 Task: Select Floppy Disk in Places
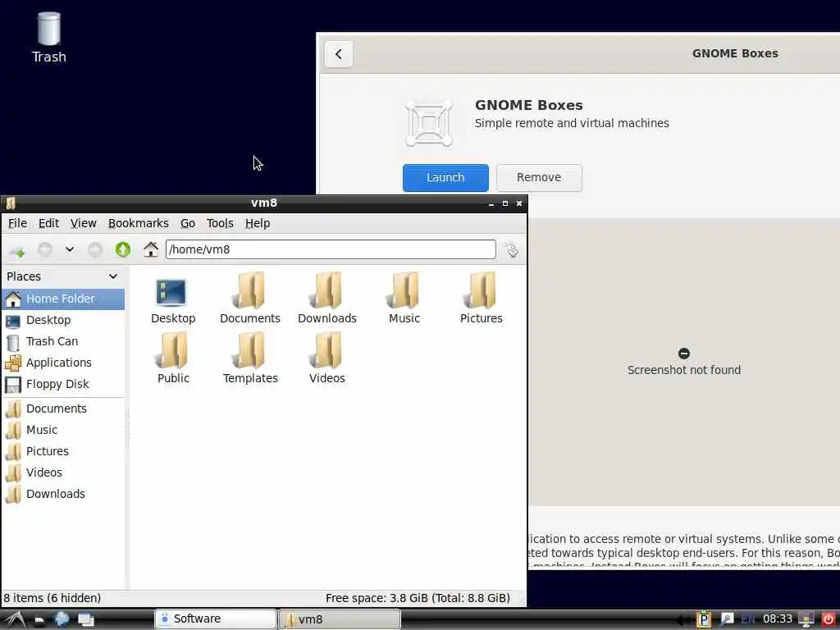[63, 385]
